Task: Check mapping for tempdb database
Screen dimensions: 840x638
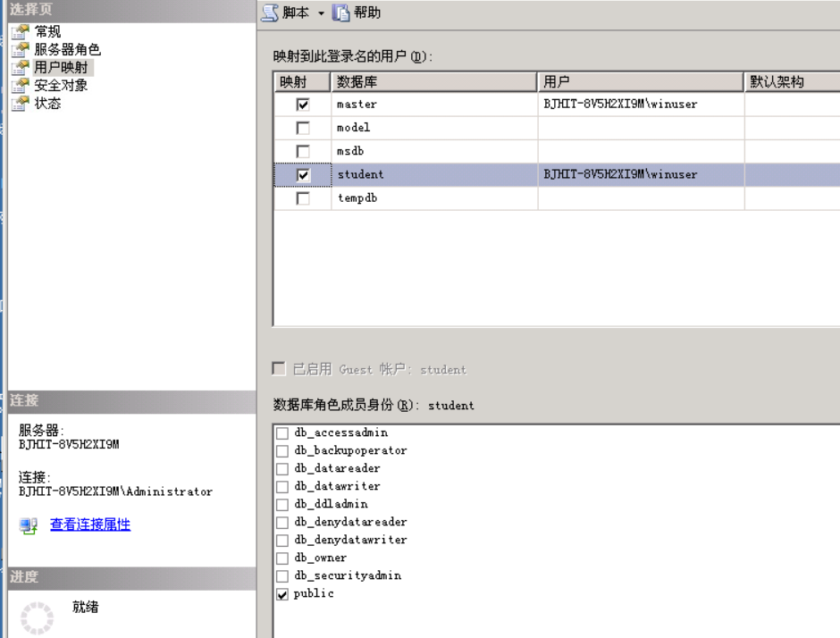Action: (x=303, y=198)
